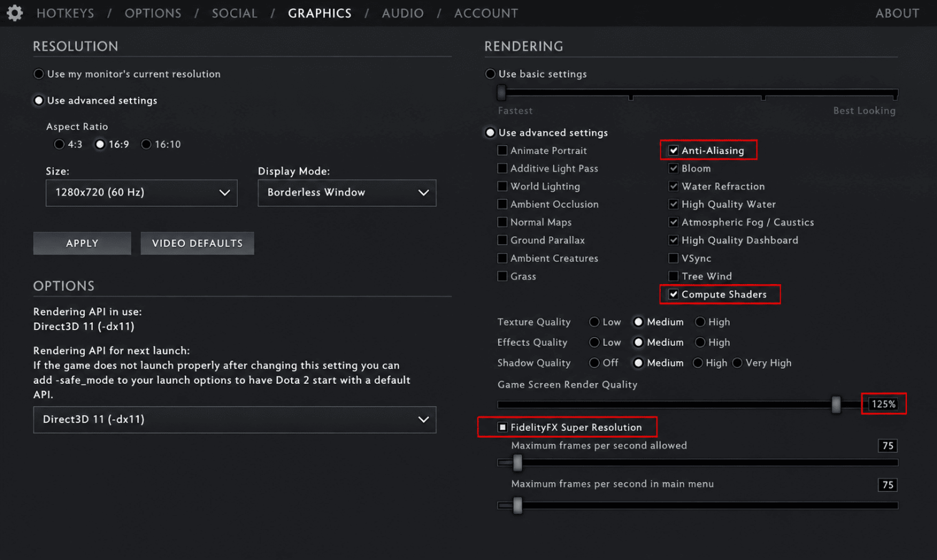Enable Grass checkbox
Screen dimensions: 937x560
coord(502,277)
